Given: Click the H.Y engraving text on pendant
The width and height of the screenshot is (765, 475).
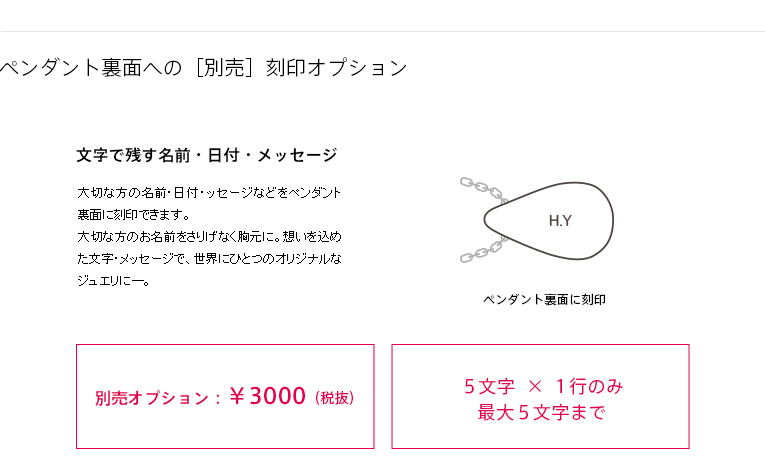Looking at the screenshot, I should click(560, 221).
